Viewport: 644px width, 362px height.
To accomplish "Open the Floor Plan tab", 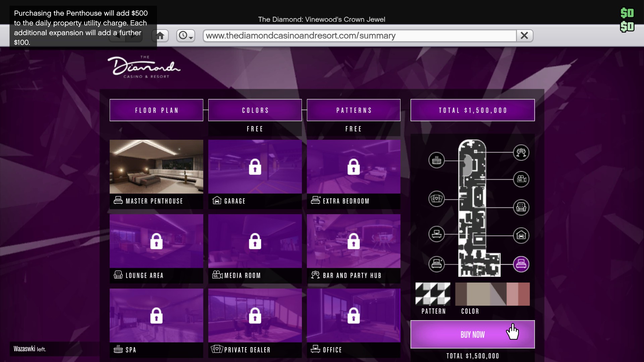I will [x=156, y=110].
